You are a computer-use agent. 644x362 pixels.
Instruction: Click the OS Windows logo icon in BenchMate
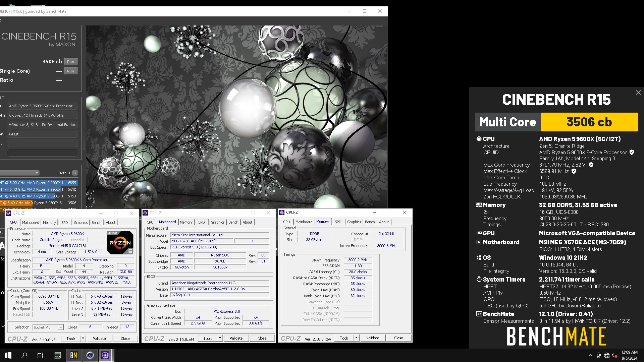[479, 257]
